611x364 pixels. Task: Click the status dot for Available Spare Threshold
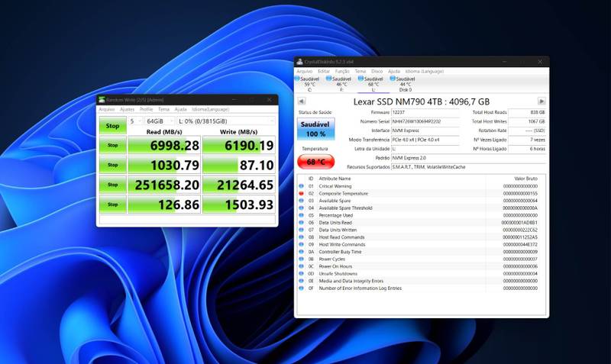click(x=301, y=208)
